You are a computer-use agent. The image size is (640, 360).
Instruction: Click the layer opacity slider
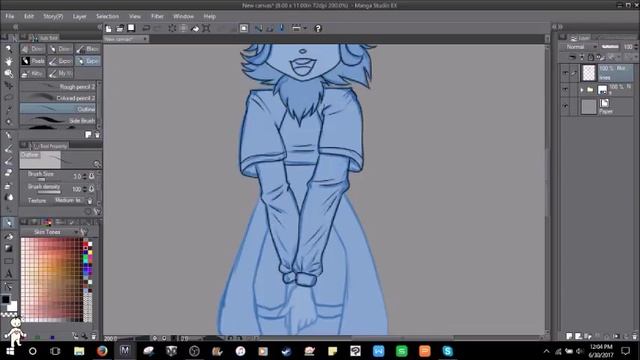click(x=610, y=47)
